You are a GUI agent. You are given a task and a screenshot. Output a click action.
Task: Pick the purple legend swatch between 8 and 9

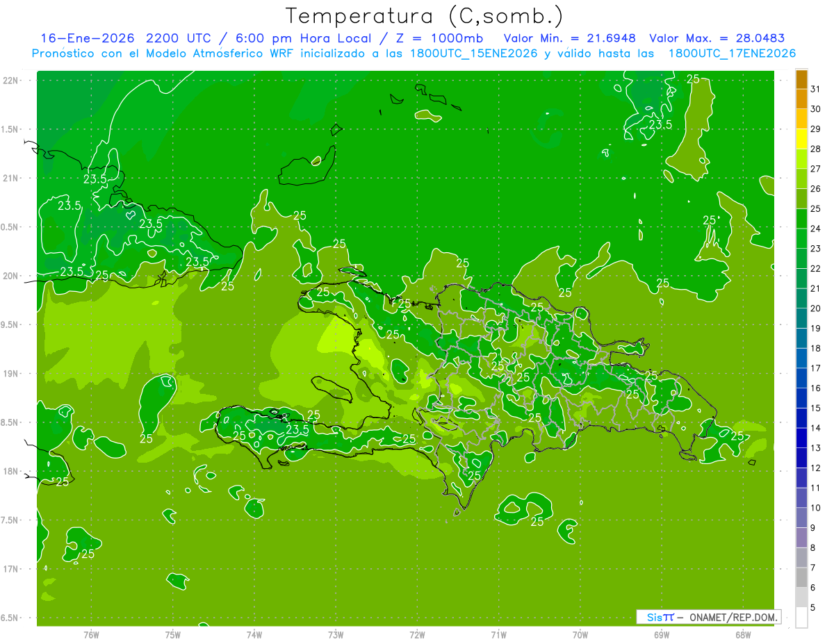tap(802, 538)
